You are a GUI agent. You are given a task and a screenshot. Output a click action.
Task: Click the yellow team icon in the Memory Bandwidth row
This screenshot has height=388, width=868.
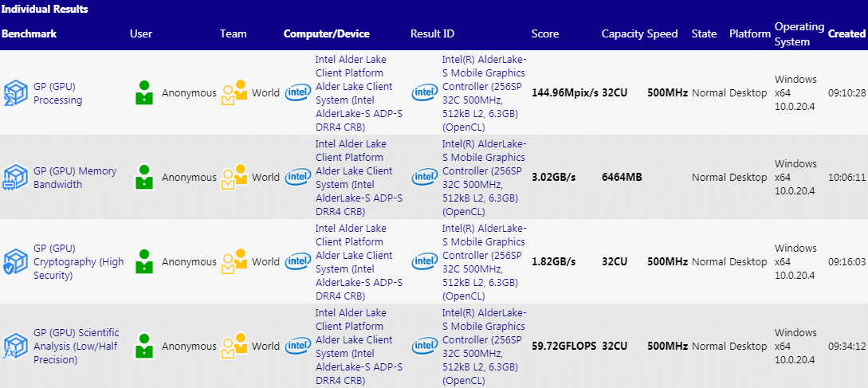(x=234, y=178)
